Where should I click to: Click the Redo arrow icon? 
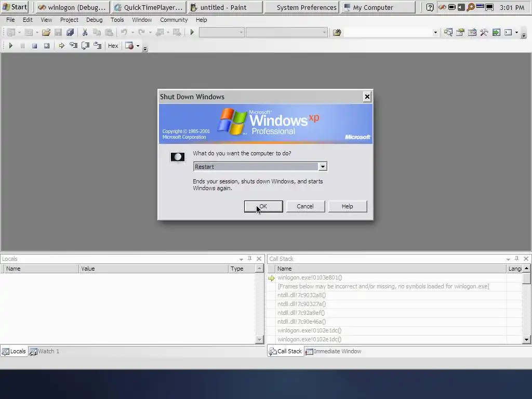141,33
